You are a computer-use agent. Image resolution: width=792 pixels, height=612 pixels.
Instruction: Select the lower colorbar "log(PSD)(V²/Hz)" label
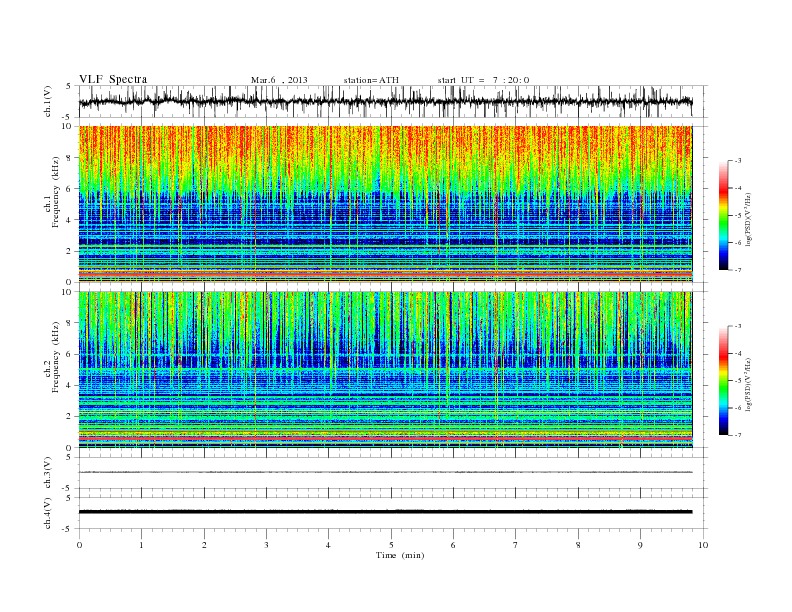pyautogui.click(x=749, y=384)
